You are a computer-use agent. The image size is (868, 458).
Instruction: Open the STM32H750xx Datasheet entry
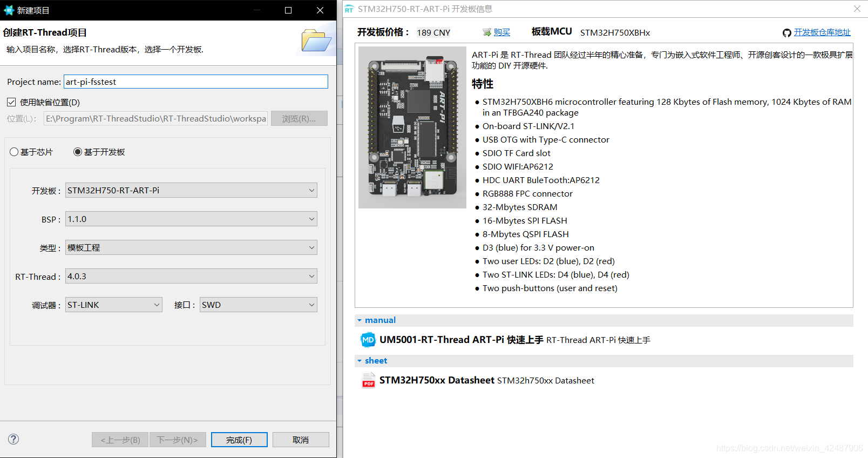[437, 380]
